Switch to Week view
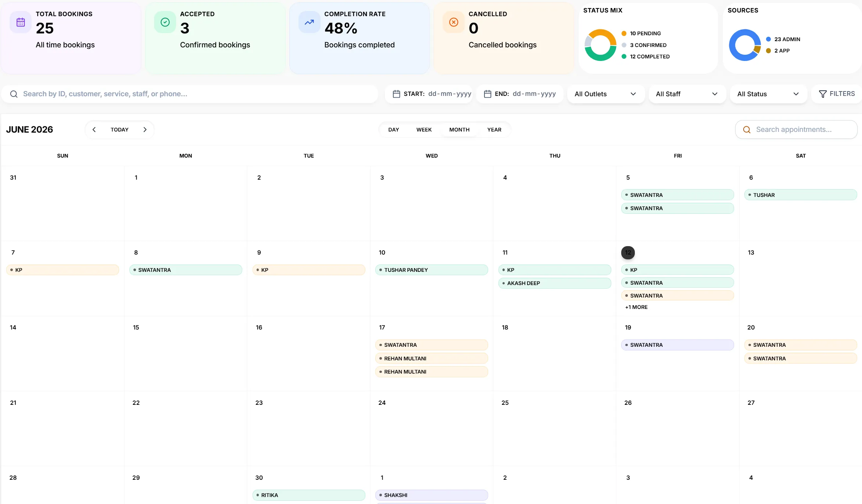The height and width of the screenshot is (504, 862). (x=424, y=130)
